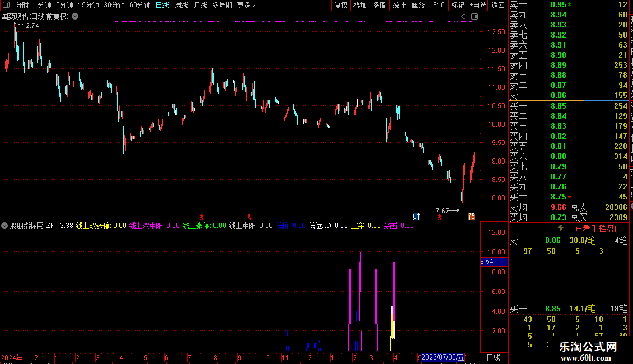Switch to the 周线 weekly chart
The width and height of the screenshot is (633, 364).
click(181, 5)
